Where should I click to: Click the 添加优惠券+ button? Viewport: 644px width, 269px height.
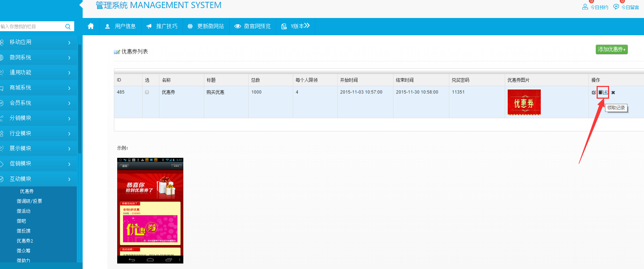pyautogui.click(x=611, y=50)
